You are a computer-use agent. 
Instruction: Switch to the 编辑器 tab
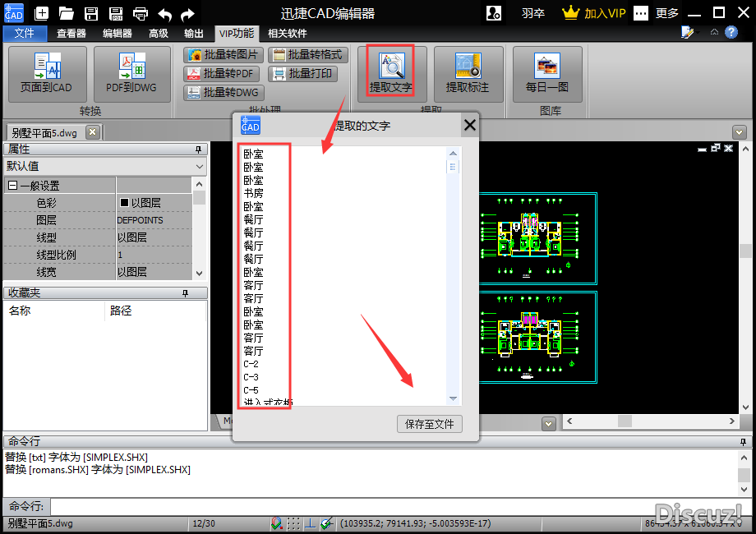click(x=117, y=34)
